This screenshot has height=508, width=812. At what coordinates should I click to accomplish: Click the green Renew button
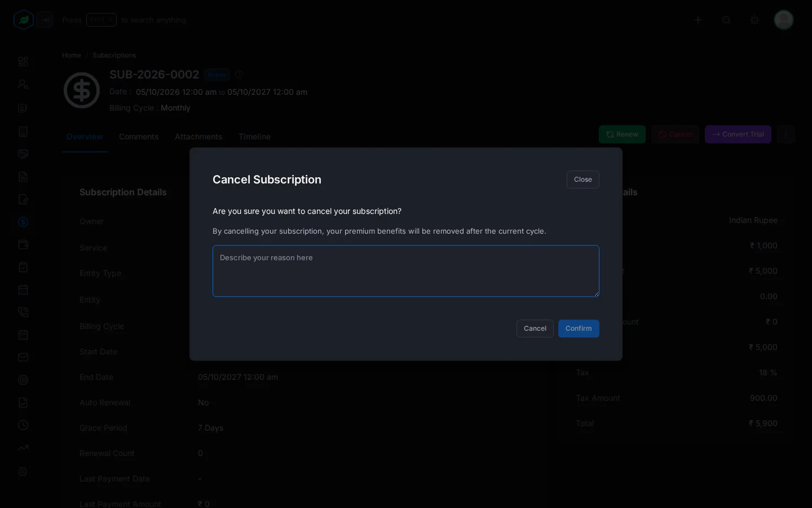[x=622, y=134]
